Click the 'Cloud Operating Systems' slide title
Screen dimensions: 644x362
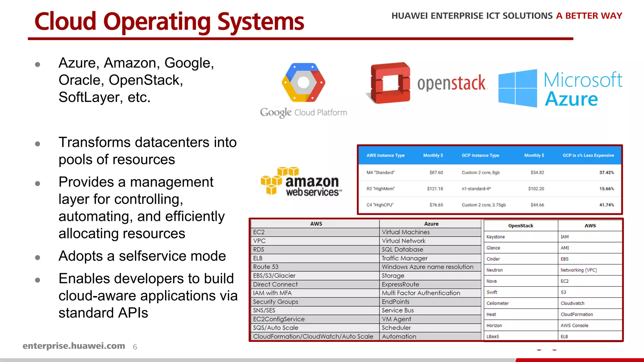tap(169, 22)
